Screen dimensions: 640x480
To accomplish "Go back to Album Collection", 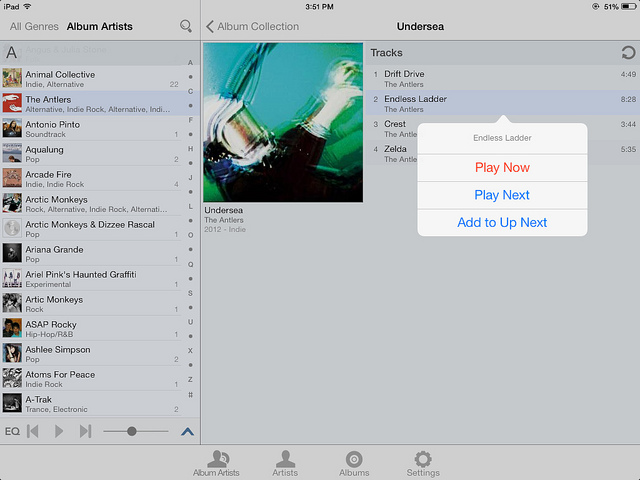I will pos(253,27).
